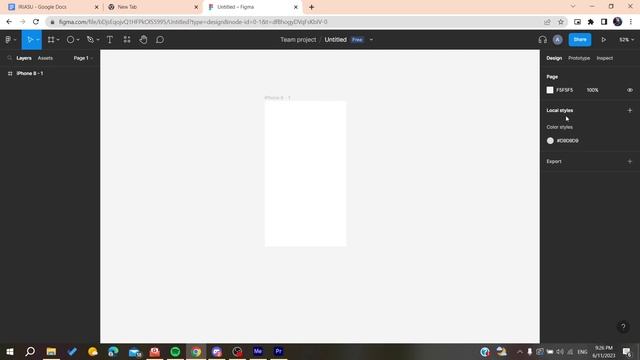Reload the page

36,22
